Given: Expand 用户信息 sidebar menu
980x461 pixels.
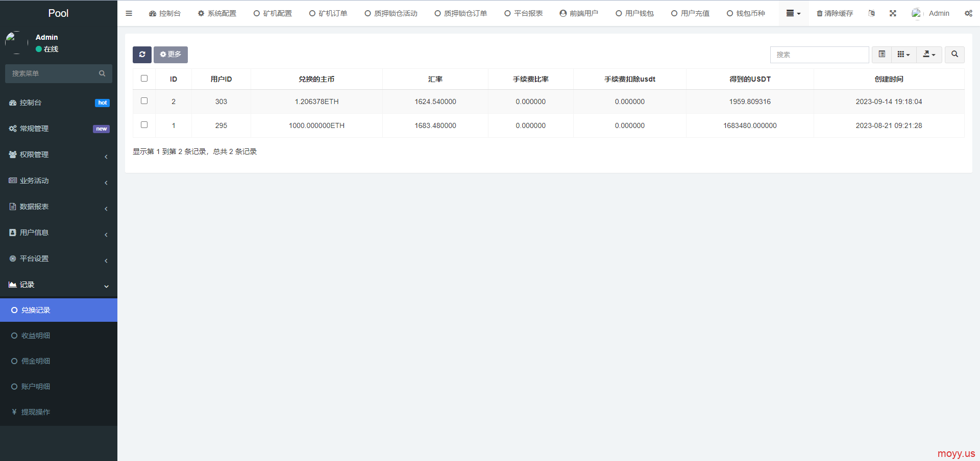Looking at the screenshot, I should (59, 233).
